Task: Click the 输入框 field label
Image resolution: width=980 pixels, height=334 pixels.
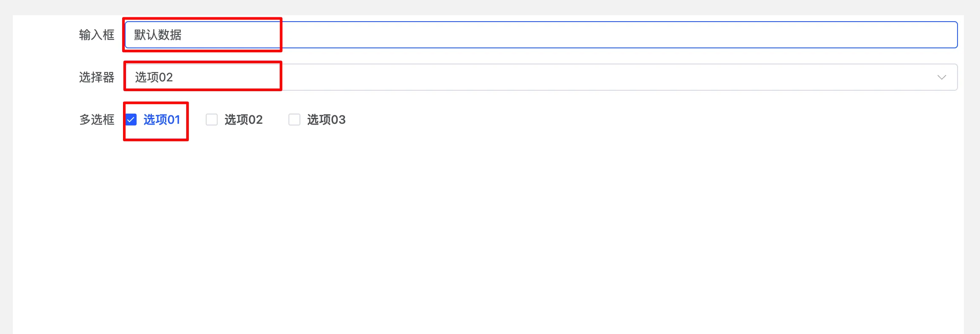Action: 97,35
